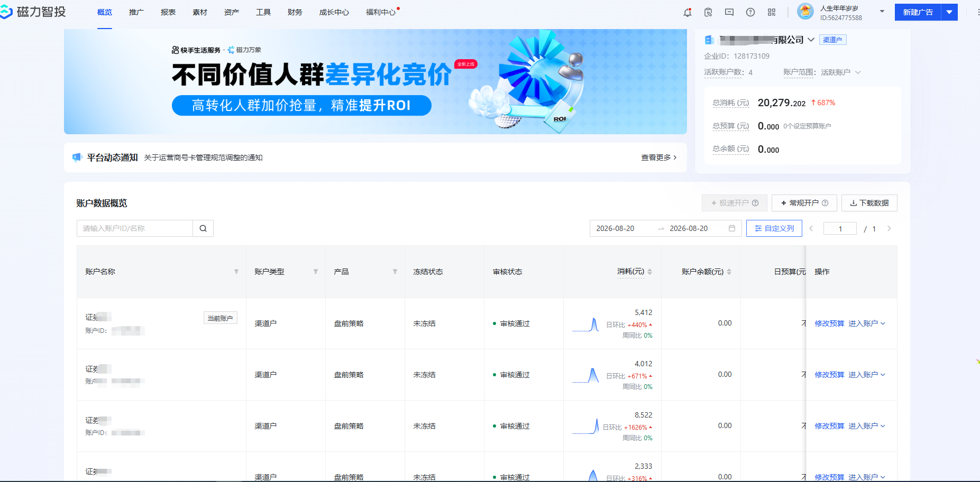Open the 成长中心 menu
The image size is (980, 482).
coord(334,12)
